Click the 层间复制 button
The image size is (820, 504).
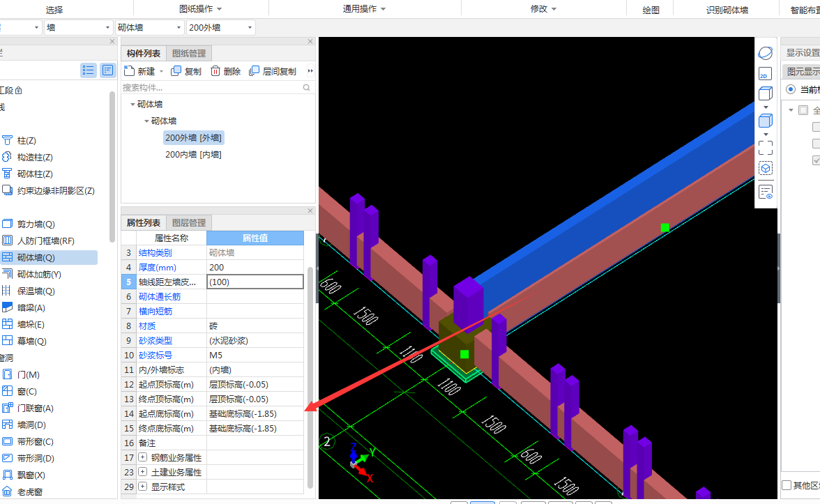point(273,71)
